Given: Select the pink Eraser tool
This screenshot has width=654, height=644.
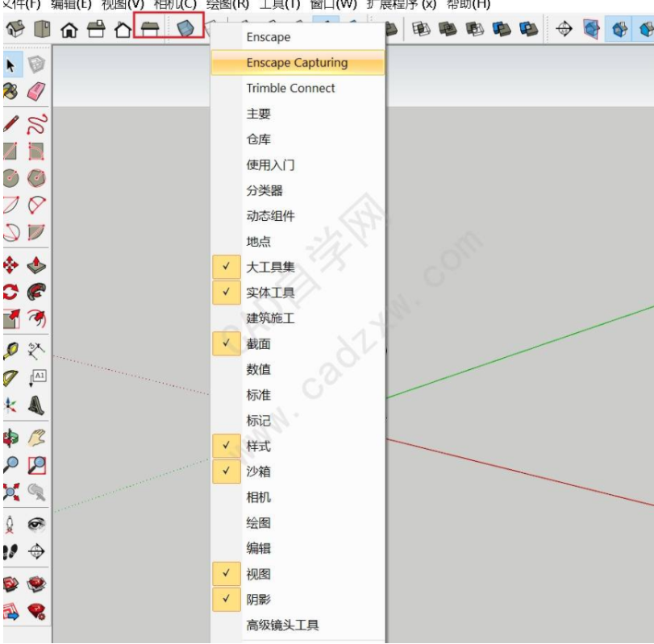Looking at the screenshot, I should (x=36, y=91).
